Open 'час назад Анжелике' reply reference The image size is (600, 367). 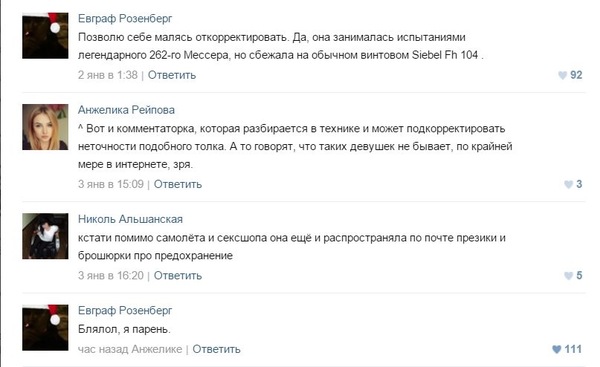130,349
